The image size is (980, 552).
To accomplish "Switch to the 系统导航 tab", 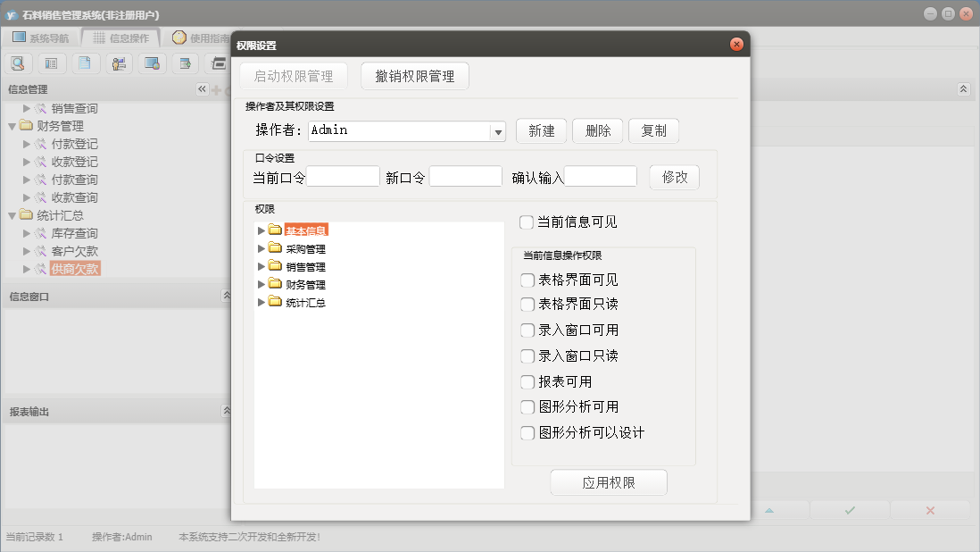I will [41, 38].
